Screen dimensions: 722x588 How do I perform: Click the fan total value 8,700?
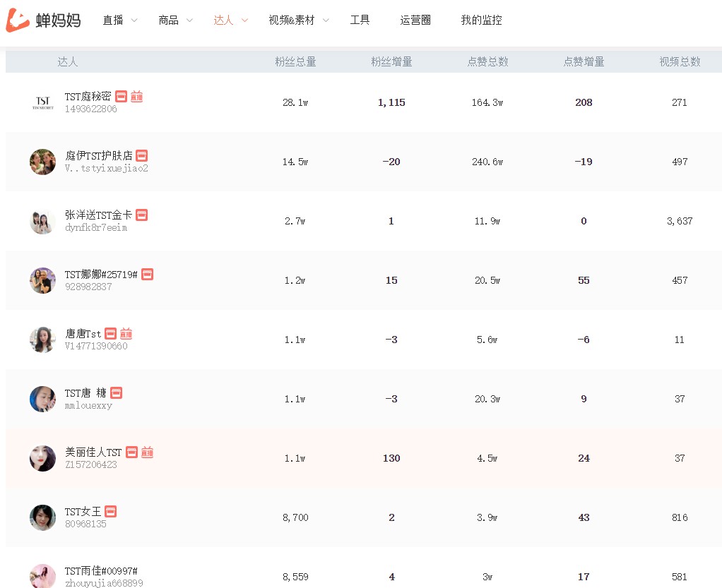point(295,518)
